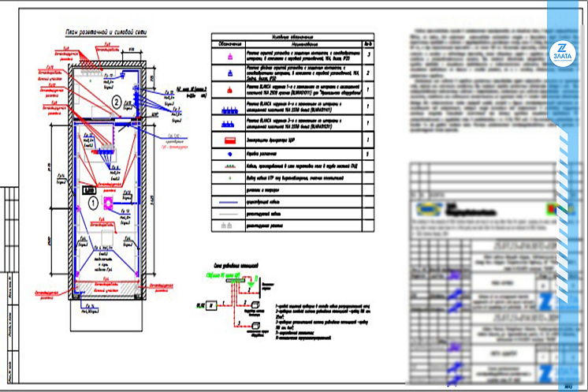
Task: Select the gray sockets symbol in legend
Action: (229, 226)
